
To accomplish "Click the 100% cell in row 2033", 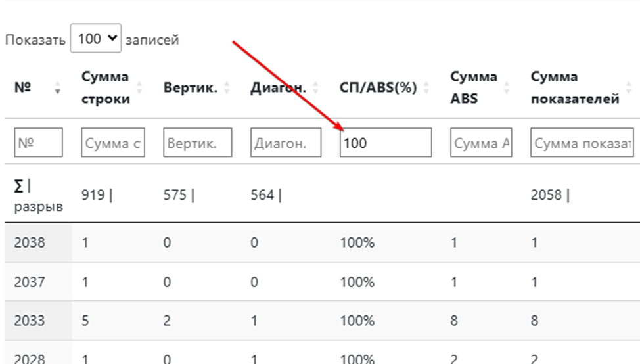I will tap(357, 321).
